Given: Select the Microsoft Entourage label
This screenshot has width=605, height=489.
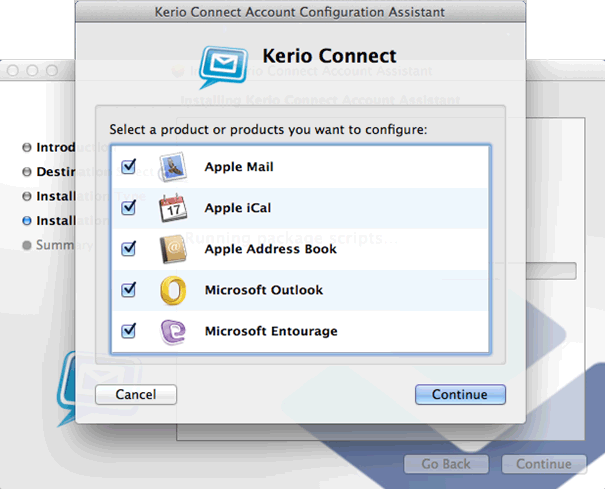Looking at the screenshot, I should pyautogui.click(x=271, y=331).
